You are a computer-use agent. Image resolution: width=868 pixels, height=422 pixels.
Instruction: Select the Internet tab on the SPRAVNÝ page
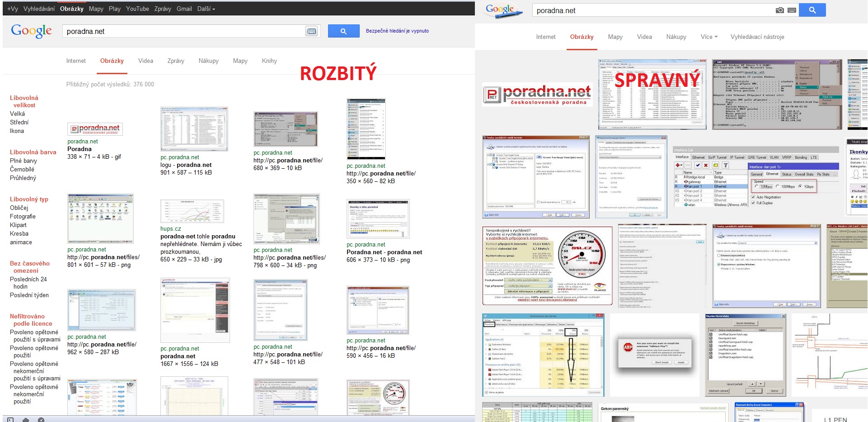pyautogui.click(x=546, y=37)
